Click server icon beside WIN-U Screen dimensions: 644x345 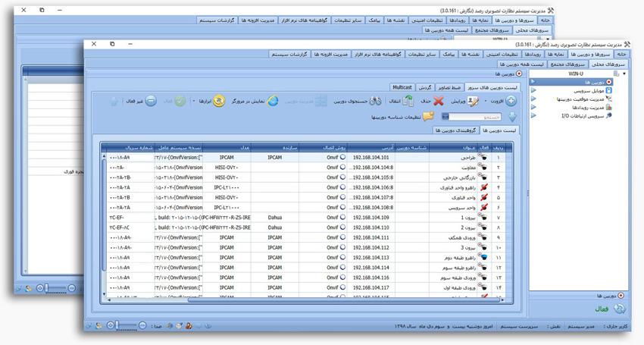pyautogui.click(x=617, y=74)
